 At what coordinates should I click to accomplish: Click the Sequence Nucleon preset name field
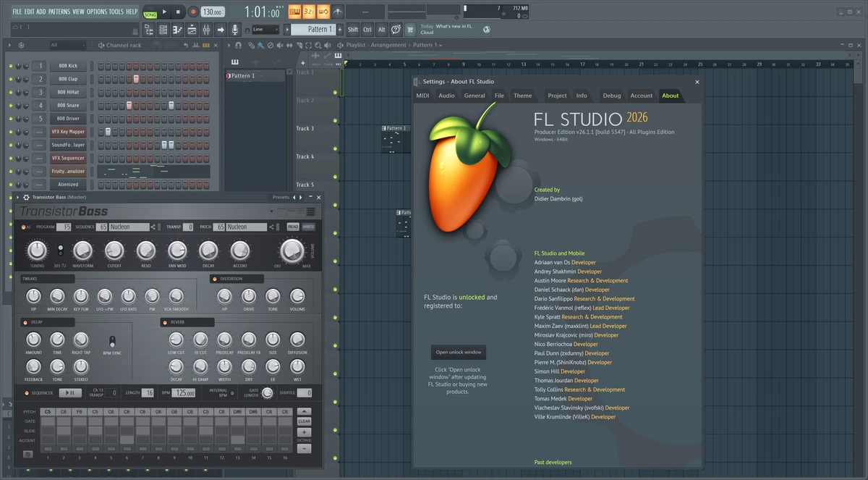[x=129, y=227]
